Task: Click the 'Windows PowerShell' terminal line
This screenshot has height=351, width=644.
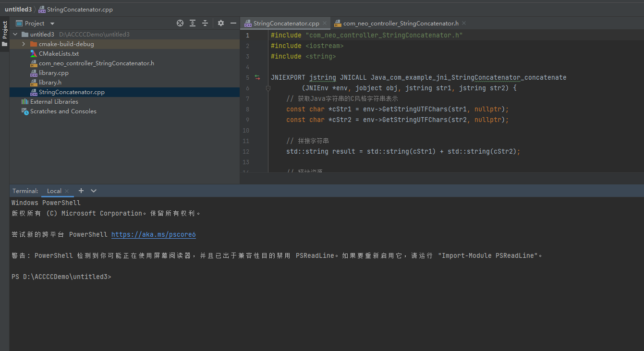Action: click(x=46, y=203)
